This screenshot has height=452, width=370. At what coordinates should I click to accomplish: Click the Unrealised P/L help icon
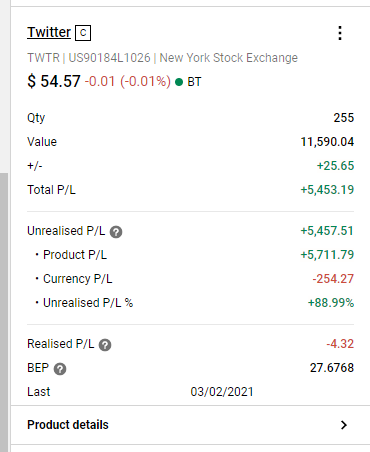(x=116, y=232)
